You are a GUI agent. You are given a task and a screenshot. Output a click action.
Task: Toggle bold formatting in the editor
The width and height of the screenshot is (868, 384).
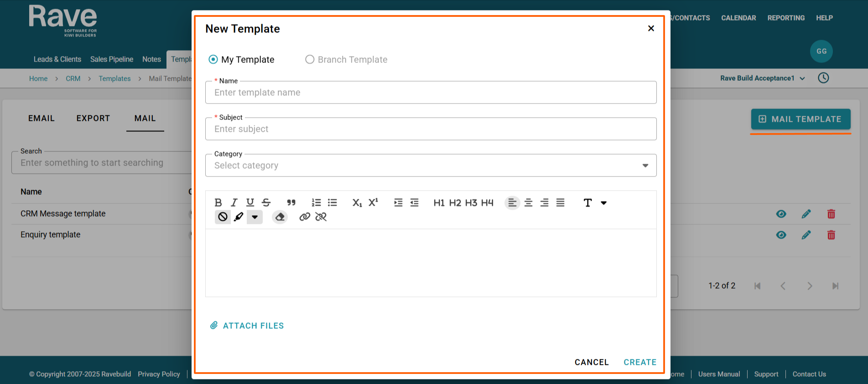(218, 202)
